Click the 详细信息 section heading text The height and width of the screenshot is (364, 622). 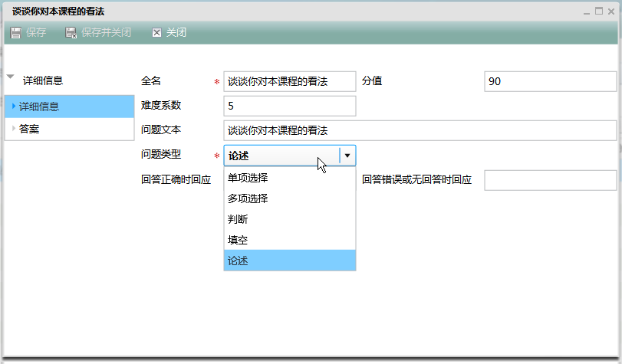click(43, 80)
